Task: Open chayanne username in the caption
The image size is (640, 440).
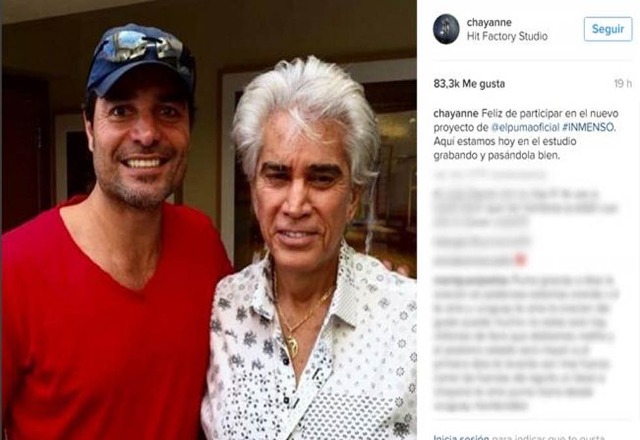Action: pos(456,113)
